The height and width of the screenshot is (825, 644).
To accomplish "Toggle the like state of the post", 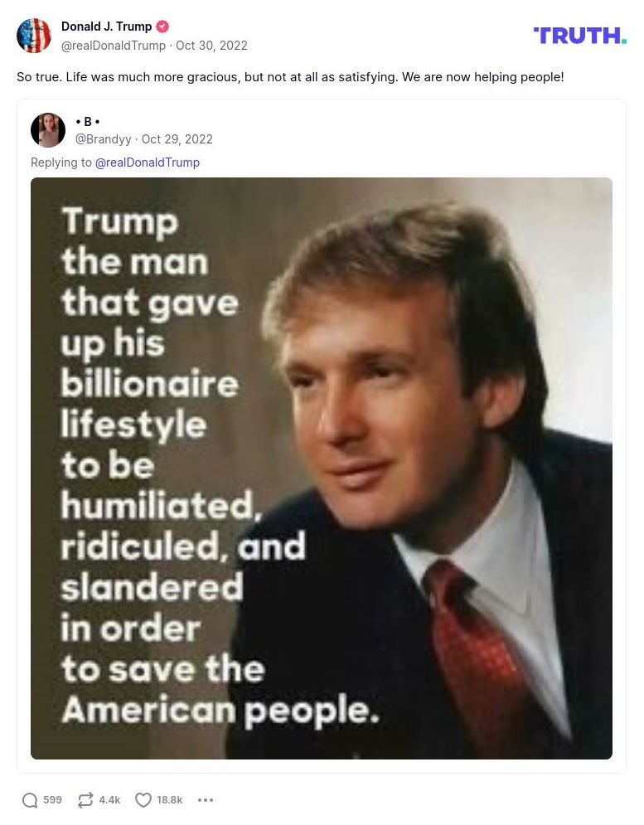I will 143,799.
